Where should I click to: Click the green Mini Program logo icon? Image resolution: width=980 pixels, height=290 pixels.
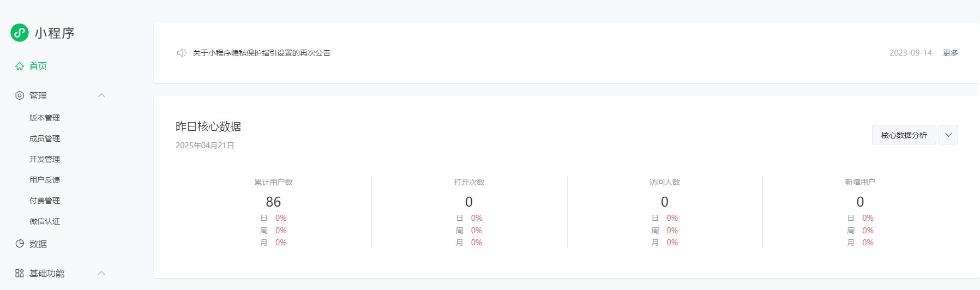click(20, 33)
